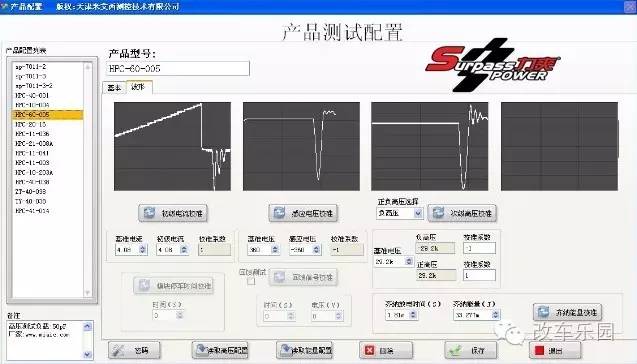
Task: Click the primary current calibration button (初级电流校准)
Action: tap(173, 213)
